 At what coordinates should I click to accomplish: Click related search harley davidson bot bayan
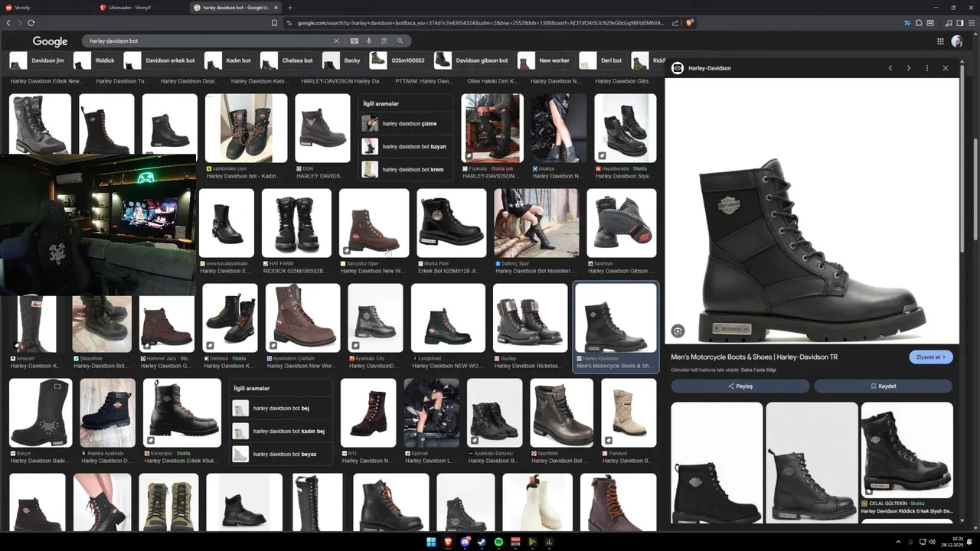click(406, 146)
